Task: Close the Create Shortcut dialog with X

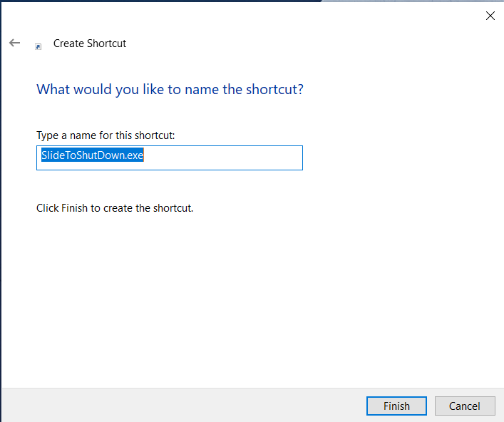Action: (490, 16)
